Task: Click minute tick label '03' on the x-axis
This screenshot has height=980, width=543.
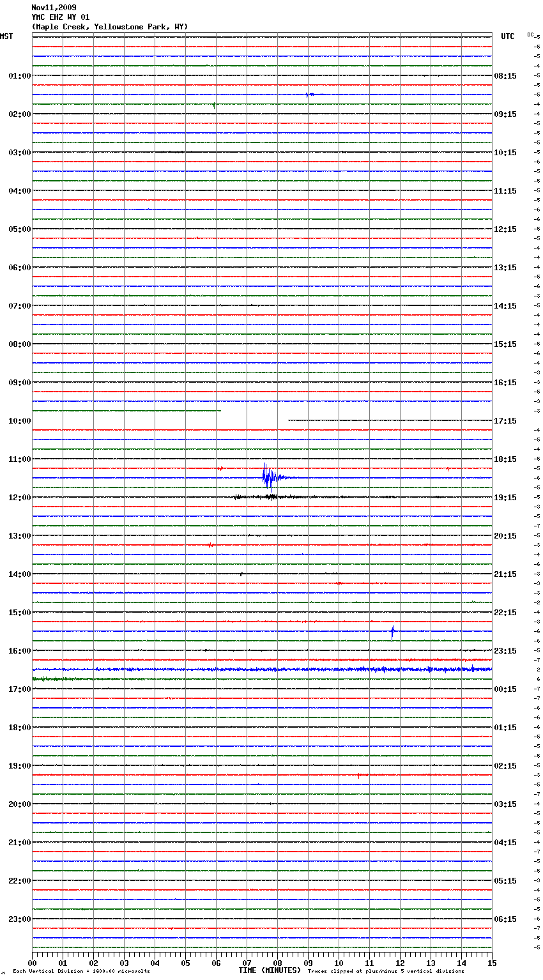Action: [x=124, y=963]
